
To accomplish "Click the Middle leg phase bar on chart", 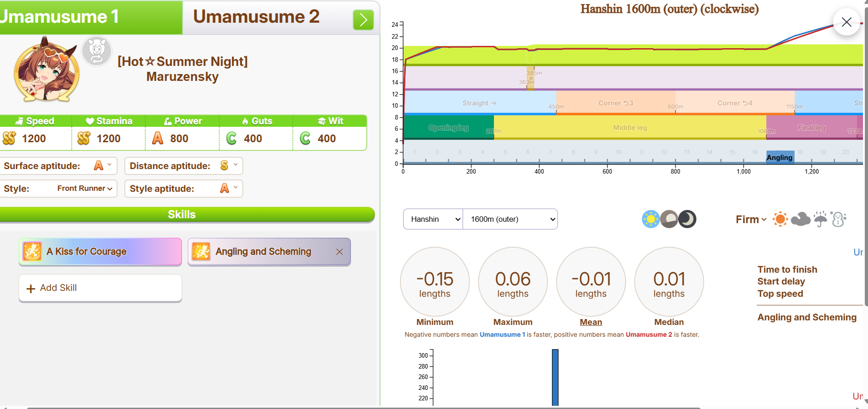I will pyautogui.click(x=630, y=128).
